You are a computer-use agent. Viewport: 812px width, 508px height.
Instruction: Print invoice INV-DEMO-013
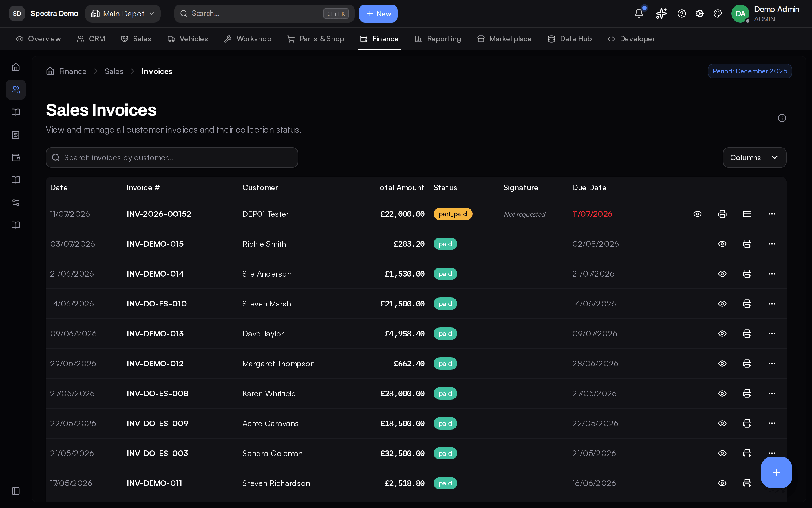coord(747,334)
